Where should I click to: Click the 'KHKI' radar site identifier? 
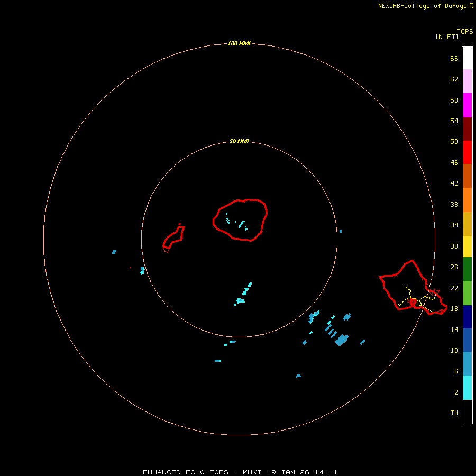point(252,472)
